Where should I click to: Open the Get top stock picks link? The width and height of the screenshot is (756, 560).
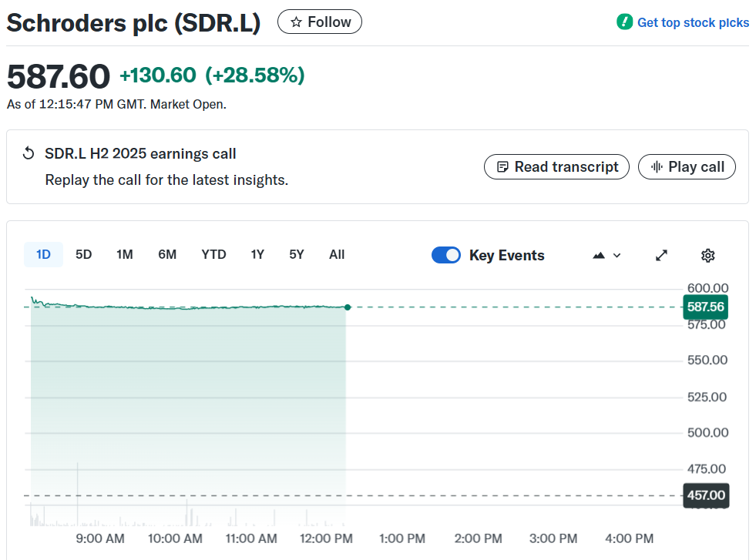[693, 22]
